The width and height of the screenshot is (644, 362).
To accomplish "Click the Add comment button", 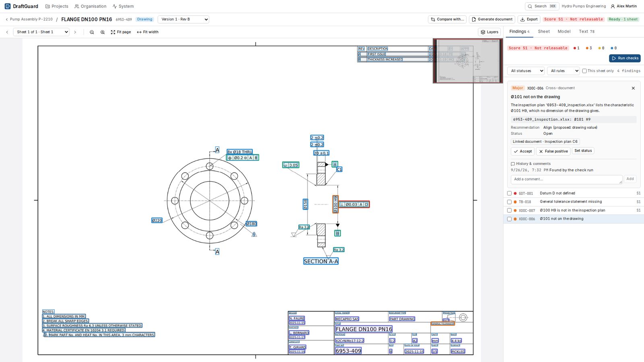I will pyautogui.click(x=630, y=179).
